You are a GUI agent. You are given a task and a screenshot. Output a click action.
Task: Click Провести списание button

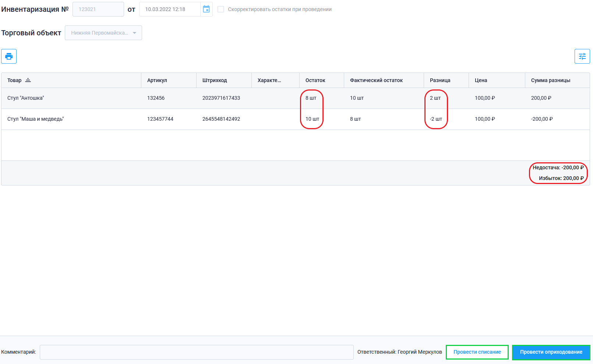477,352
